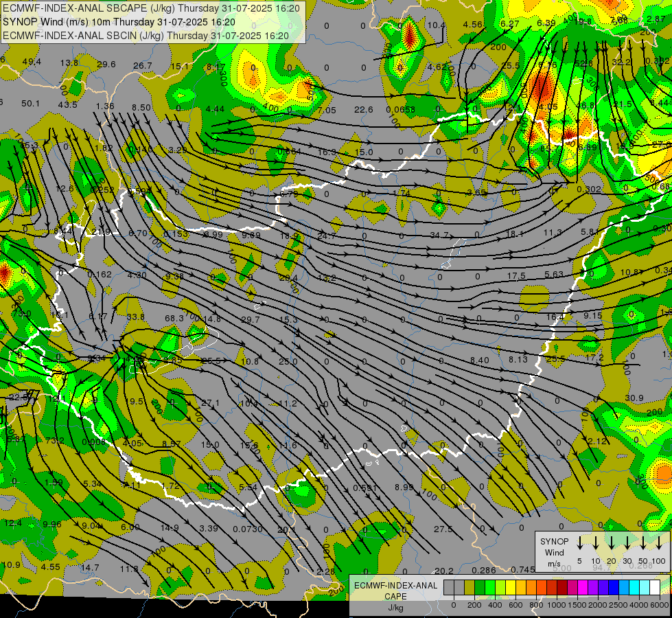Click the 5.34 value on the map

point(92,484)
